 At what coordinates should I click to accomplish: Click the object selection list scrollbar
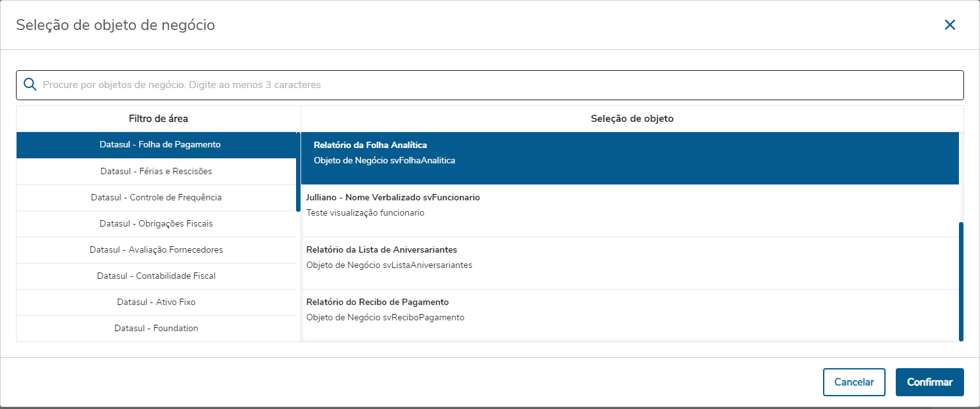pos(961,281)
